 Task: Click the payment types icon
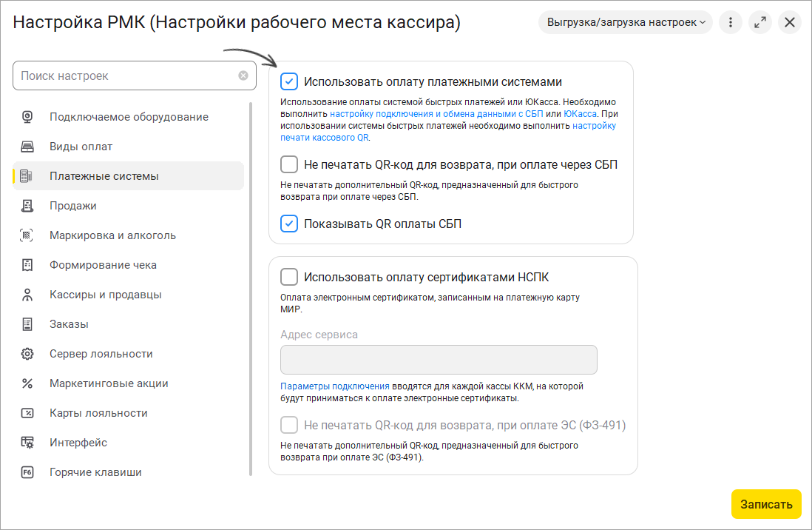click(27, 147)
